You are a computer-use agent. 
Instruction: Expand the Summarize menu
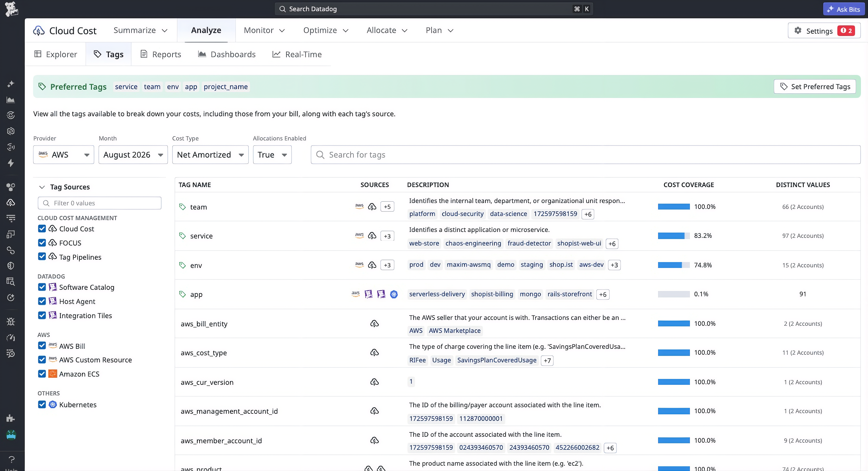coord(141,30)
